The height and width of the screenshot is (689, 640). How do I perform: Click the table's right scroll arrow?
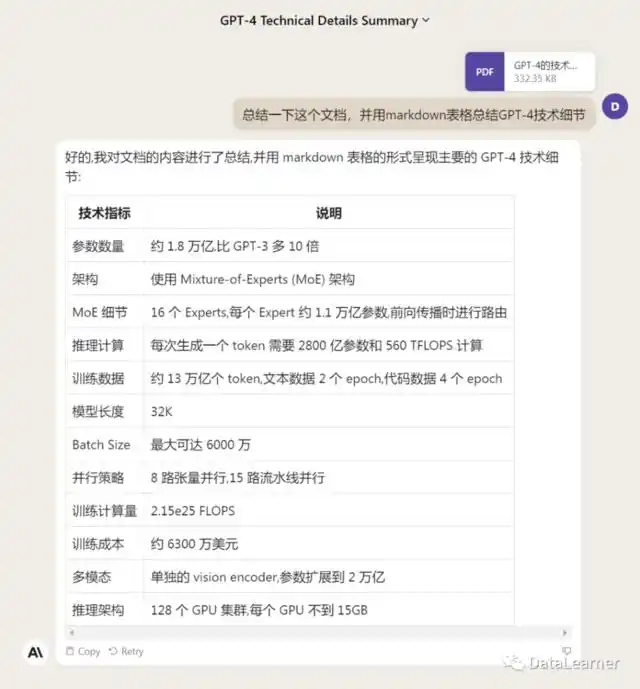[565, 633]
